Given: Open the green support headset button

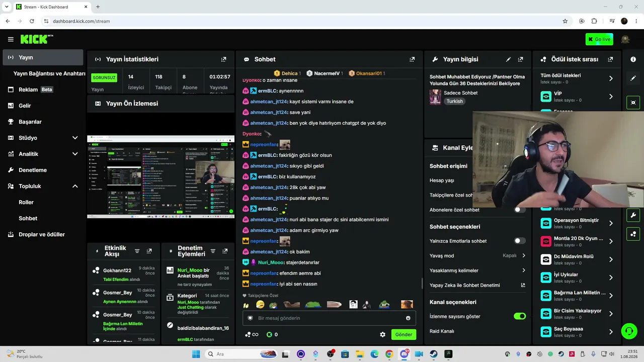Looking at the screenshot, I should click(629, 331).
